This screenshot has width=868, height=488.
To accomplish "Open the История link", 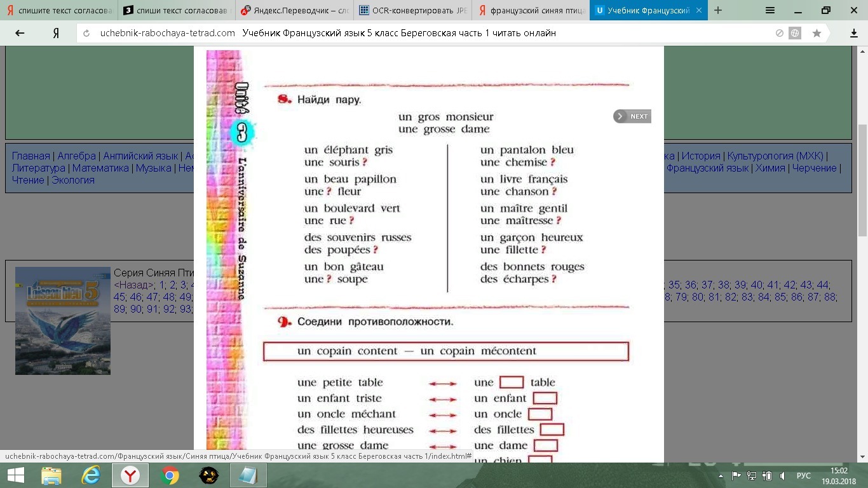I will pyautogui.click(x=701, y=156).
